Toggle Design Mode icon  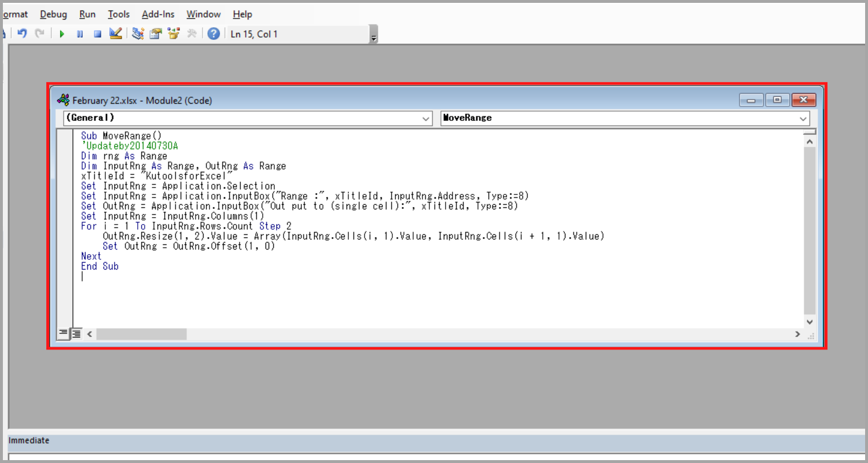[x=116, y=34]
